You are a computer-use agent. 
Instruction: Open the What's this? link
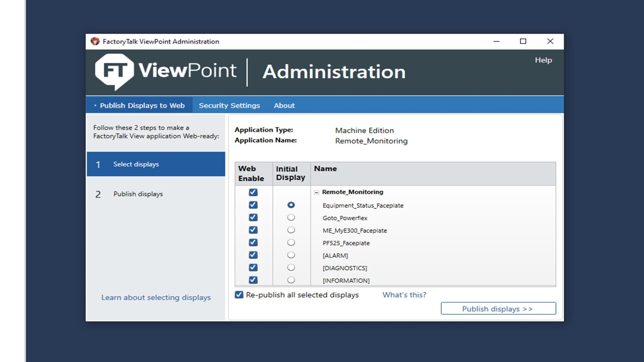tap(404, 295)
